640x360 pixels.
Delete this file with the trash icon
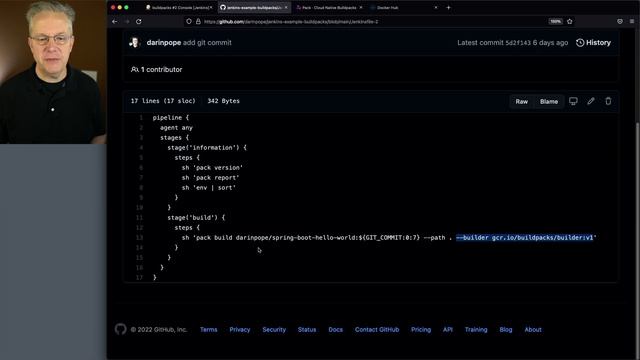click(608, 101)
